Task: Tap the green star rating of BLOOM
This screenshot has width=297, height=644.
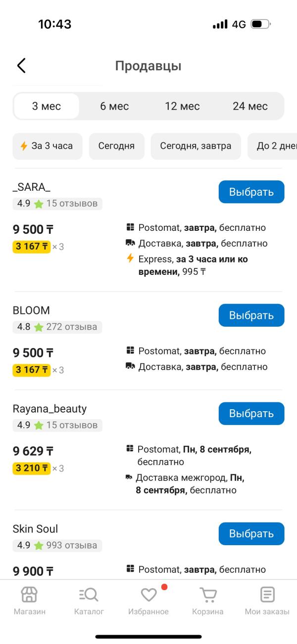Action: 39,327
